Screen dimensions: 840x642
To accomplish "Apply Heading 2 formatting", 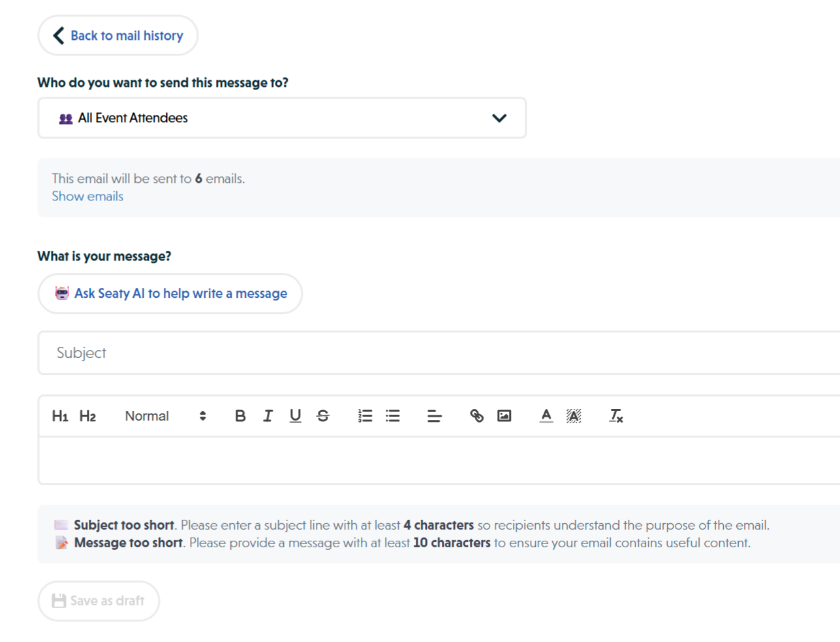I will (x=87, y=415).
